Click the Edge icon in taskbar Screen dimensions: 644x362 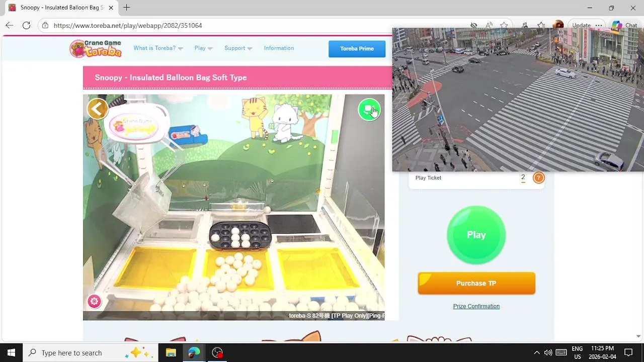(194, 352)
